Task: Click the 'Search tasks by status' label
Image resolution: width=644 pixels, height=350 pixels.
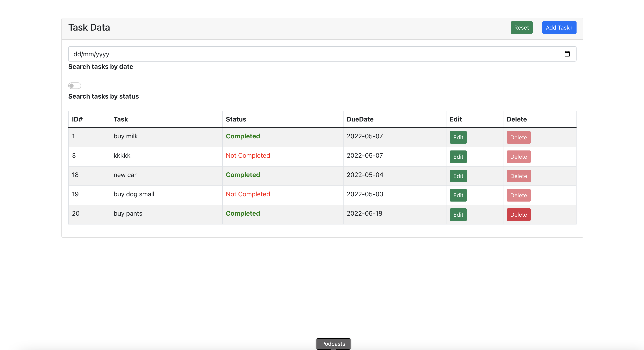Action: (104, 96)
